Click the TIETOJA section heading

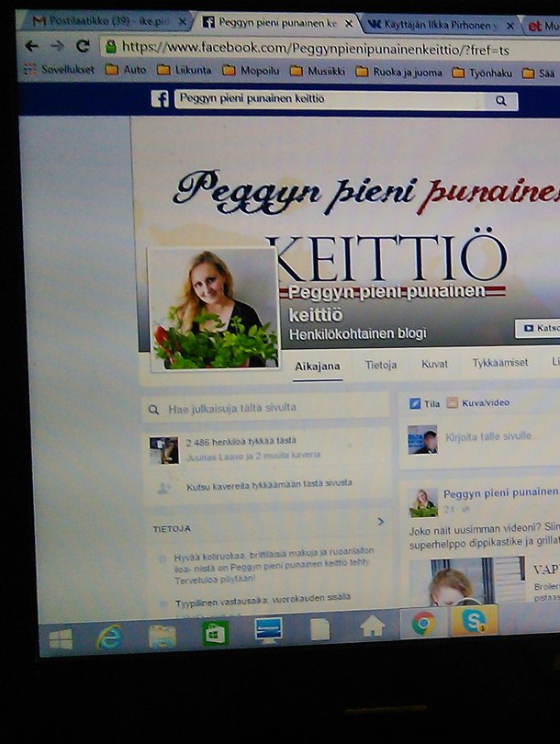[x=172, y=528]
